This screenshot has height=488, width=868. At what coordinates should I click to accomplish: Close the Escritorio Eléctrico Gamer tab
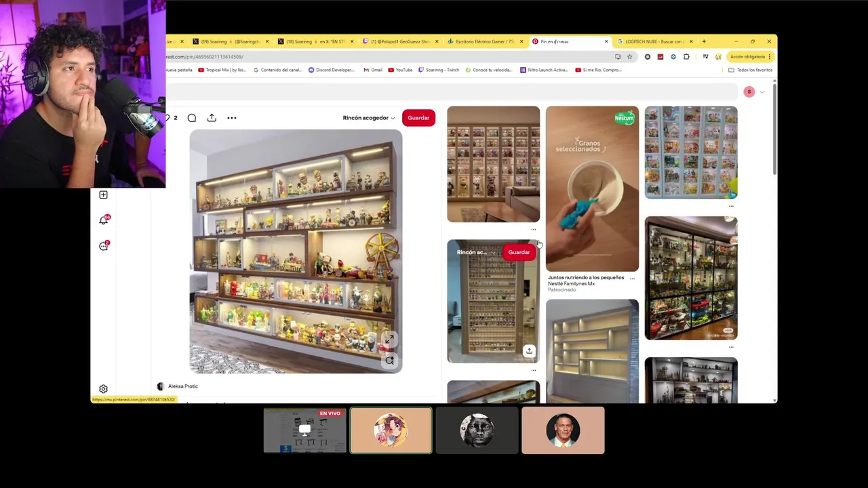coord(521,41)
